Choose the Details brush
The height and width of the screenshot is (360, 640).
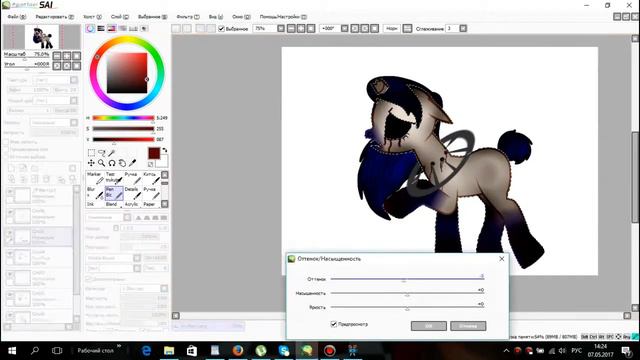(132, 193)
